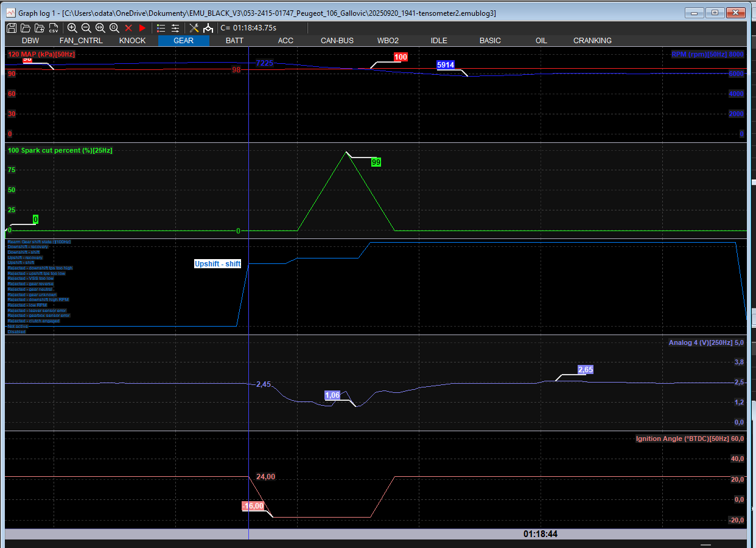Click the scale balance icon in toolbar
Viewport: 756px width, 548px height.
tap(208, 28)
